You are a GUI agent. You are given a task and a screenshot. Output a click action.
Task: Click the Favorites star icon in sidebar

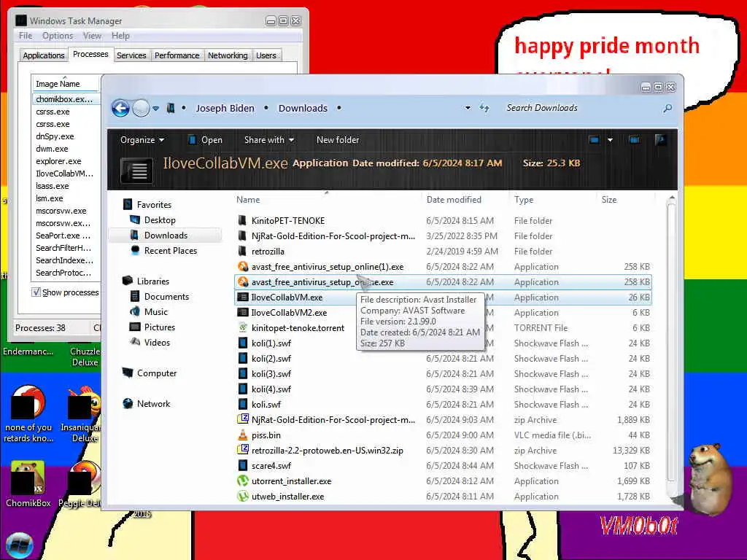tap(127, 204)
